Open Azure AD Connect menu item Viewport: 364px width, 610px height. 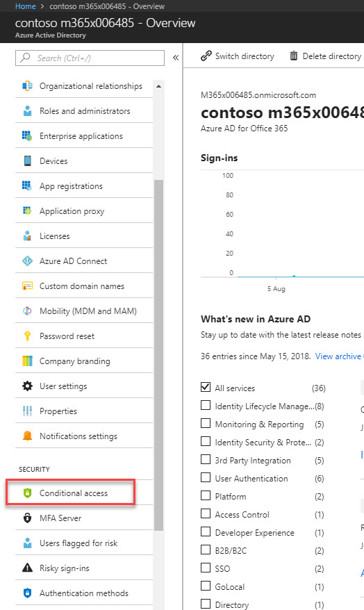pyautogui.click(x=84, y=261)
